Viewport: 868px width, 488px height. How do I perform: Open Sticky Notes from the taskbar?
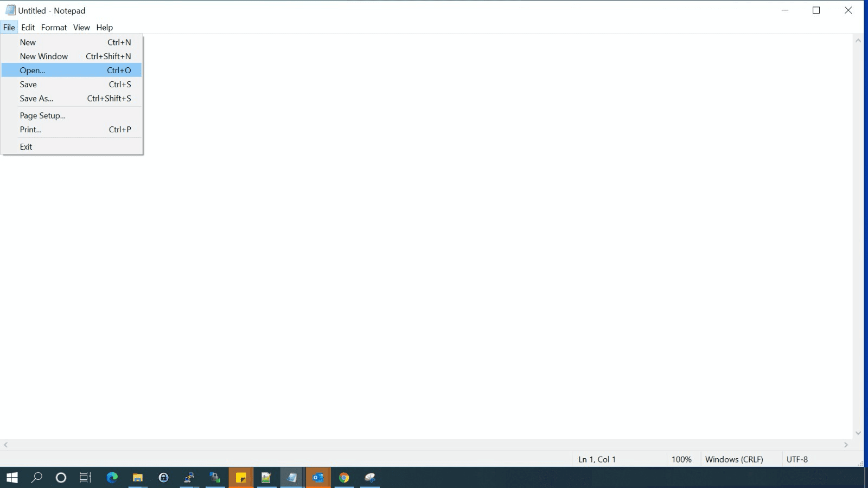point(241,478)
